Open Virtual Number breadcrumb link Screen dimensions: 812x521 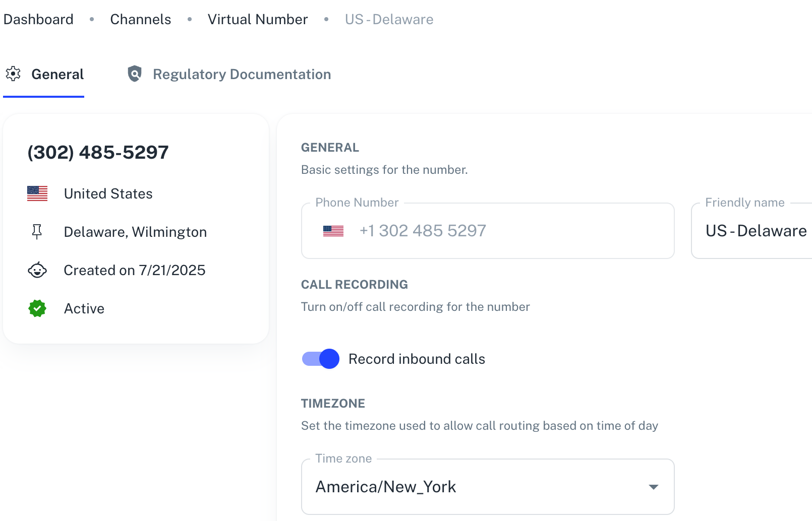[258, 19]
